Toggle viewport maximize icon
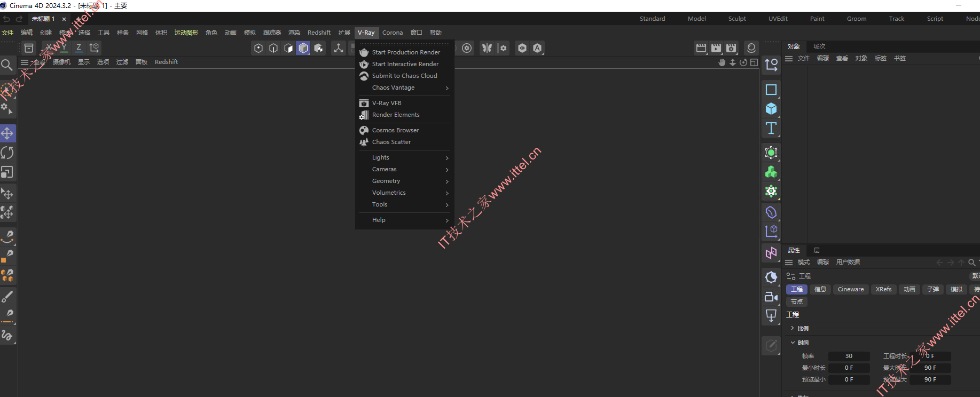The height and width of the screenshot is (397, 980). [x=754, y=62]
